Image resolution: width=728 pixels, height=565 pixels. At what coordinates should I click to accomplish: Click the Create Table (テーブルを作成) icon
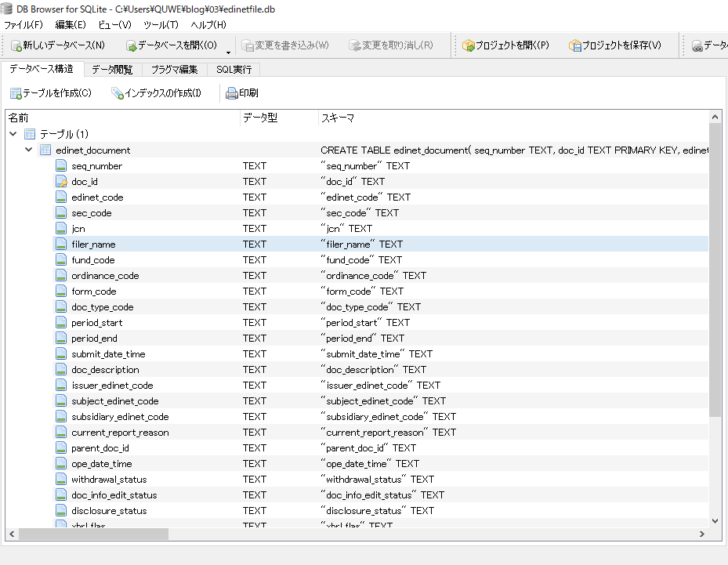[x=16, y=93]
